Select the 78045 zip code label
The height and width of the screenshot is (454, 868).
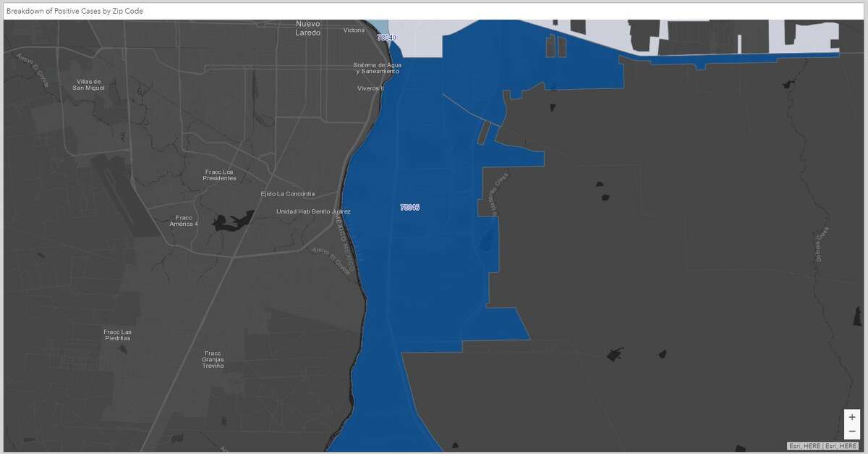pyautogui.click(x=409, y=207)
